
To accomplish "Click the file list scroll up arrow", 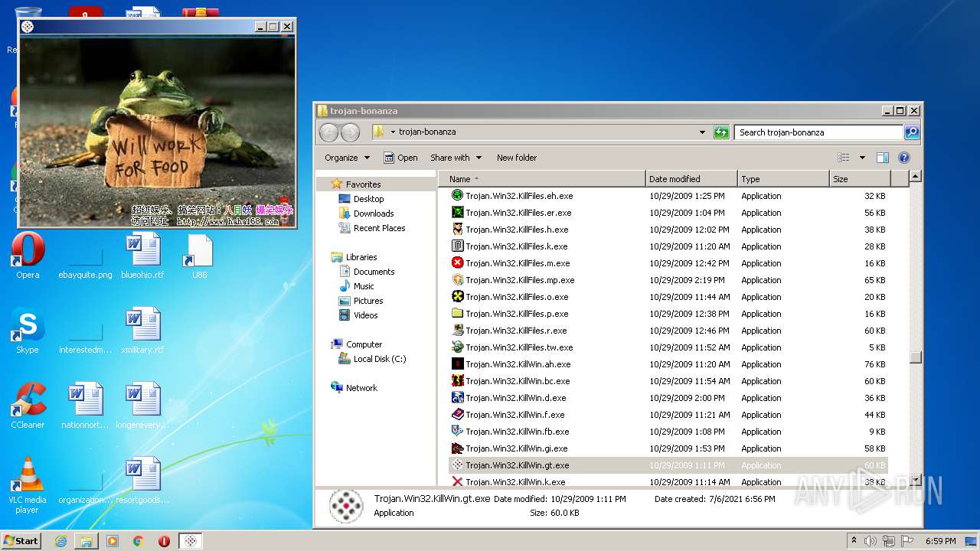I will coord(915,177).
